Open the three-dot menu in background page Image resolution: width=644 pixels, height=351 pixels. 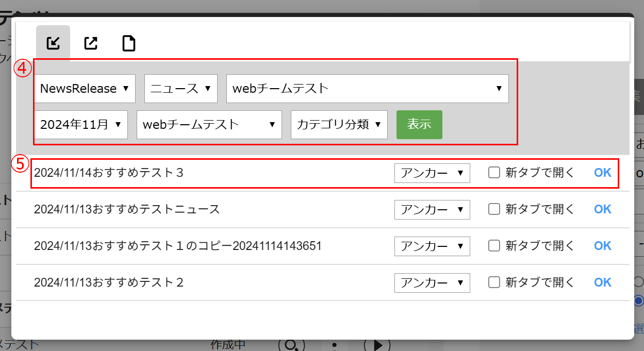click(335, 345)
